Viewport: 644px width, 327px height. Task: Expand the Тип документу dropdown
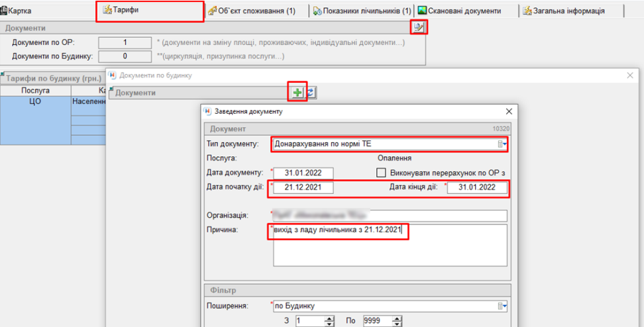coord(503,144)
